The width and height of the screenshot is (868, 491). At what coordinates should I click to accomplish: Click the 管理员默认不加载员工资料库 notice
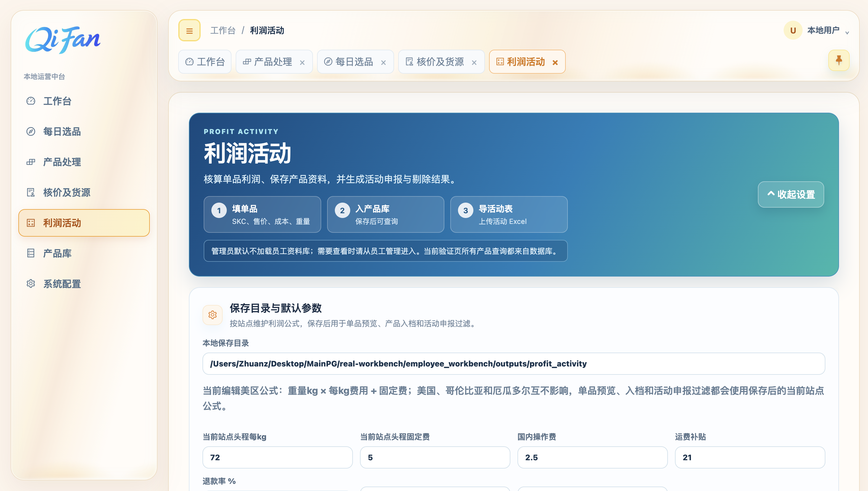385,251
